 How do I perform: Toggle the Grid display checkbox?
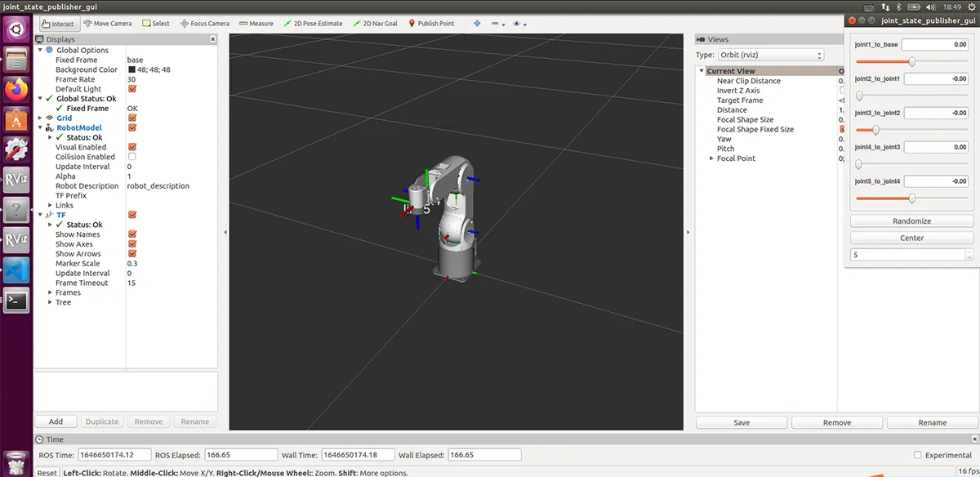click(132, 118)
